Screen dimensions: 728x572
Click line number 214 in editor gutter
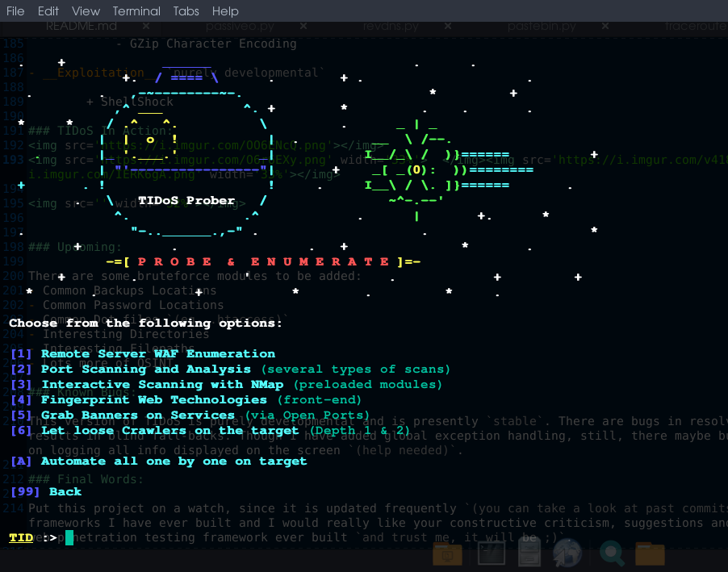tap(13, 508)
